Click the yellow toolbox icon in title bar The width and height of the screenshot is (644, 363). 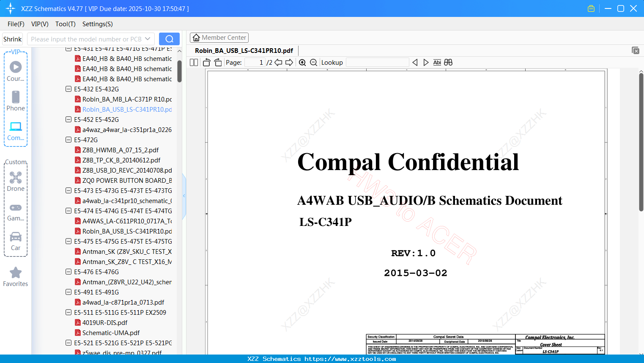(591, 8)
